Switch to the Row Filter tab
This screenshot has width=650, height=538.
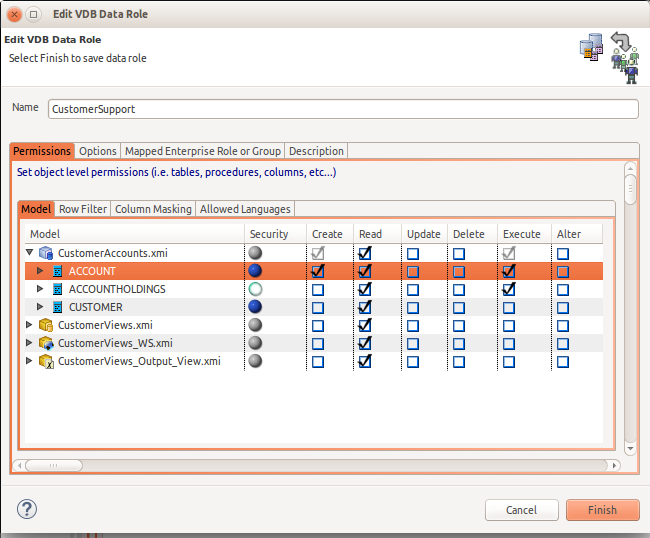pyautogui.click(x=83, y=209)
